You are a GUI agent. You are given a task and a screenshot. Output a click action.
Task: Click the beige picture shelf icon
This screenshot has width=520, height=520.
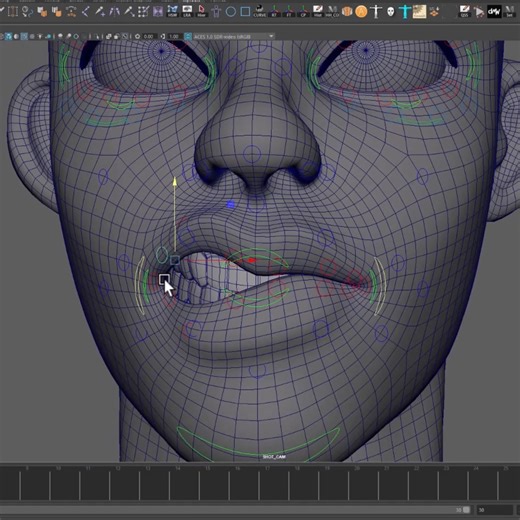(x=419, y=12)
